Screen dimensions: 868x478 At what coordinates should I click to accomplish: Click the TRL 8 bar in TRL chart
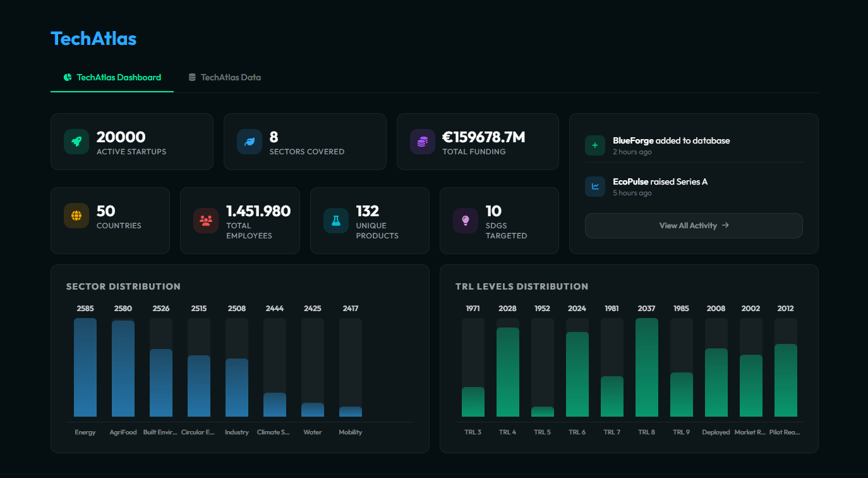(x=646, y=367)
